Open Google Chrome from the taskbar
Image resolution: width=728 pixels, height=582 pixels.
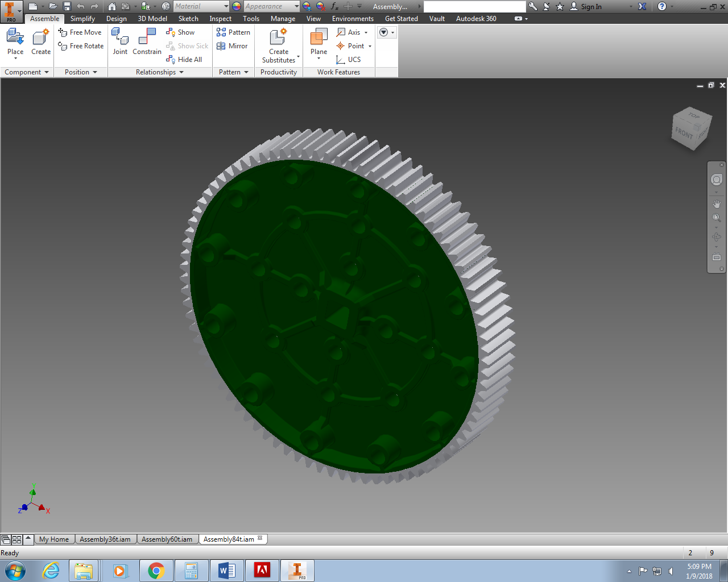coord(156,571)
